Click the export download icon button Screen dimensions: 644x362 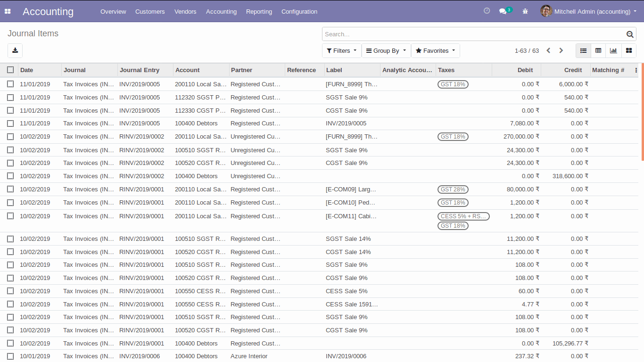(x=15, y=50)
